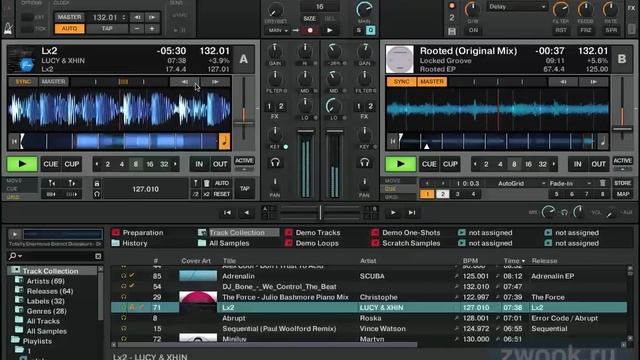Click Deck A tempo bend back arrow

[x=184, y=82]
